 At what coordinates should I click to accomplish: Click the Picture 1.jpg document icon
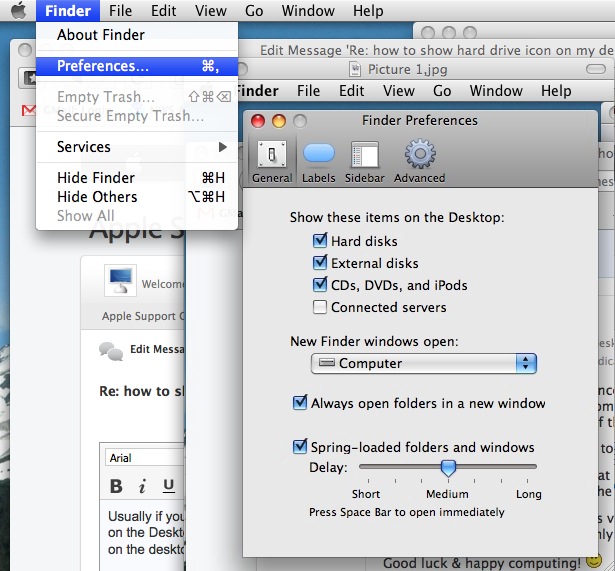click(x=355, y=69)
